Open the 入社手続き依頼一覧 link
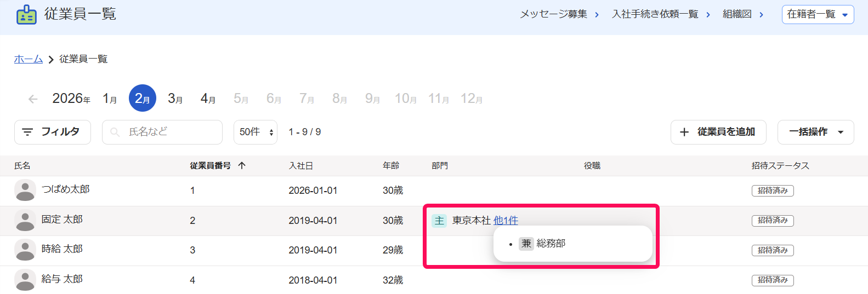 click(661, 14)
